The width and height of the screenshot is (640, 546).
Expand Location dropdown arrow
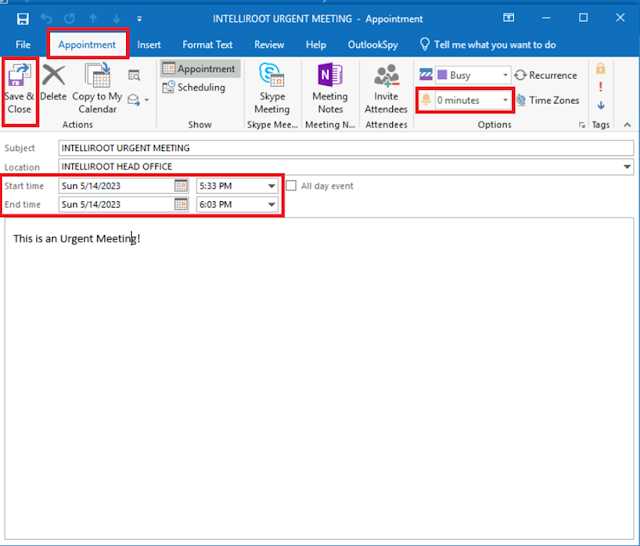pyautogui.click(x=627, y=166)
